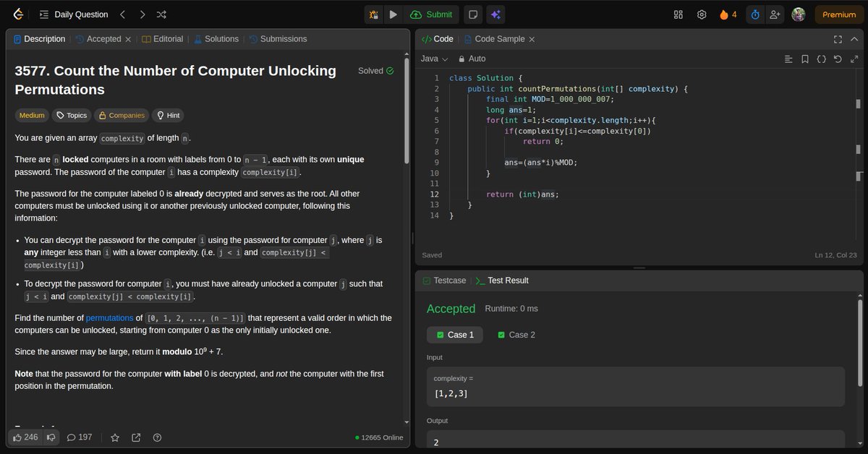Expand the editor to fullscreen

(836, 39)
